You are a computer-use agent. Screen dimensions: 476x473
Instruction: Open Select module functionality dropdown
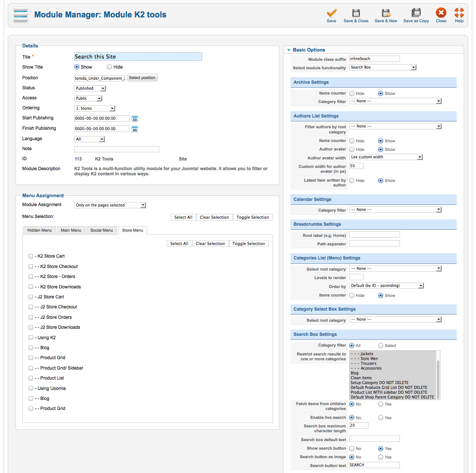pos(383,67)
